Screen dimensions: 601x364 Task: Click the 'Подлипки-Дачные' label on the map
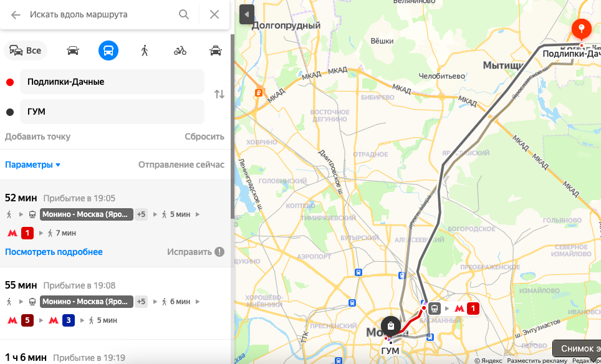click(x=572, y=54)
